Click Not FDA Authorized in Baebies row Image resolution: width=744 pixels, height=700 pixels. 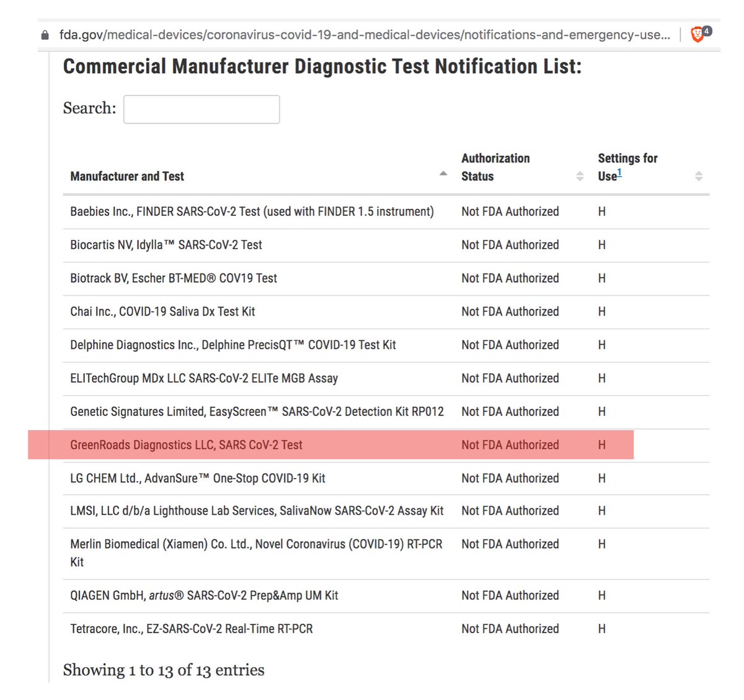pyautogui.click(x=510, y=211)
